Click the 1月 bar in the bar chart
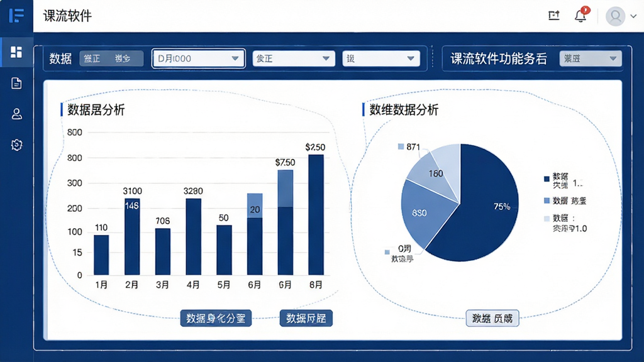 pyautogui.click(x=101, y=255)
